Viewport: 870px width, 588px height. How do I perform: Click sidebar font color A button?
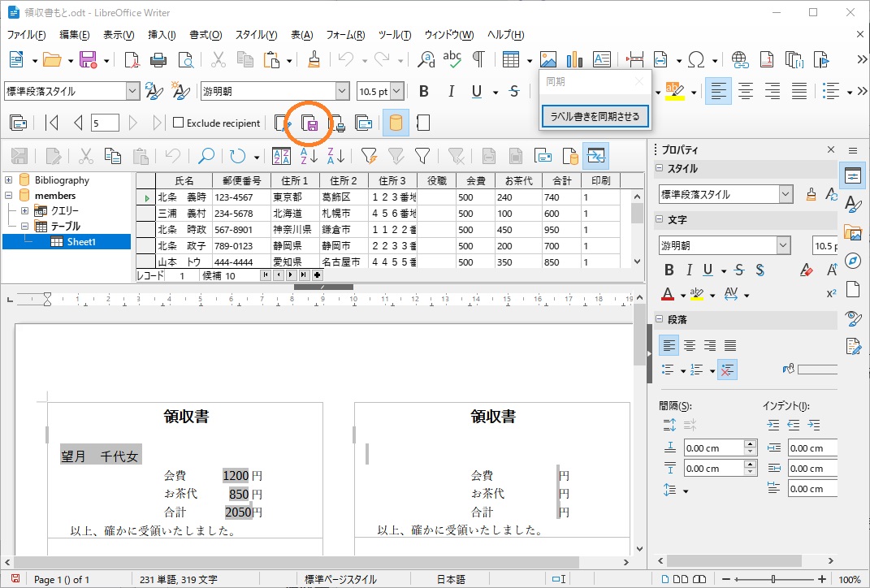pos(668,294)
